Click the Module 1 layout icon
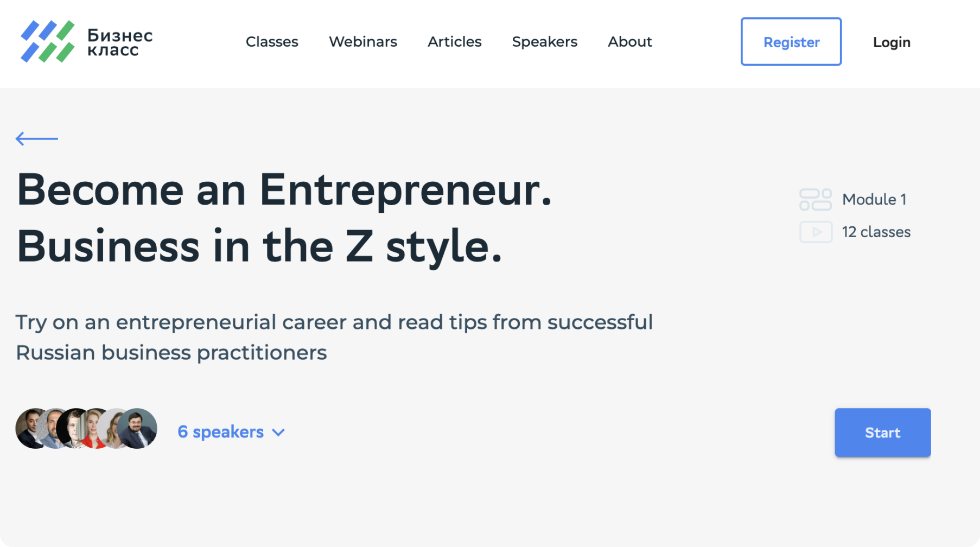This screenshot has height=547, width=980. pos(815,200)
